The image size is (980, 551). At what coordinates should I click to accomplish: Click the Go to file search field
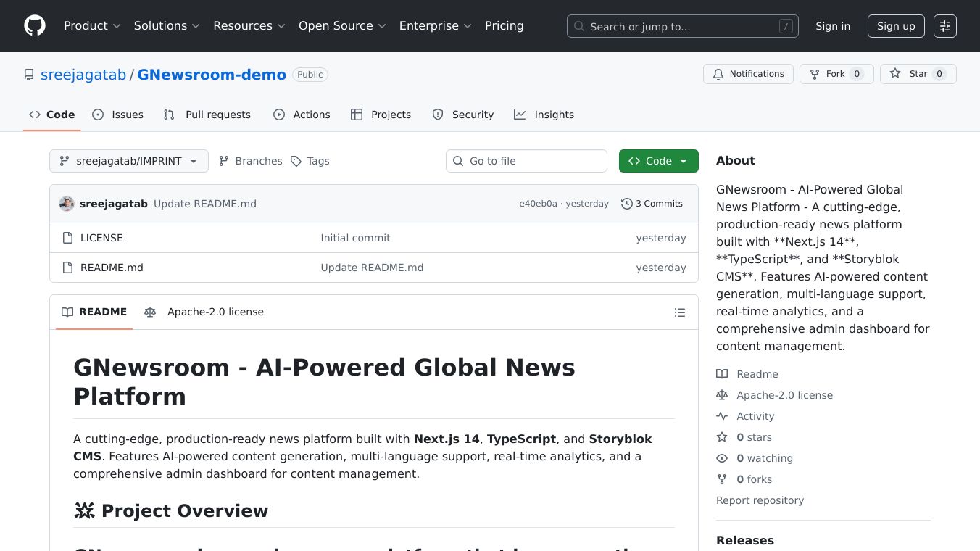coord(526,161)
